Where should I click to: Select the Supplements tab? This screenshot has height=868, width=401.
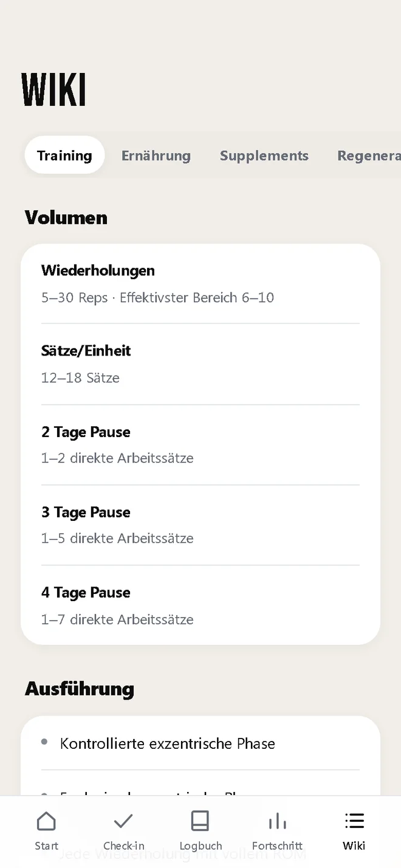(264, 155)
